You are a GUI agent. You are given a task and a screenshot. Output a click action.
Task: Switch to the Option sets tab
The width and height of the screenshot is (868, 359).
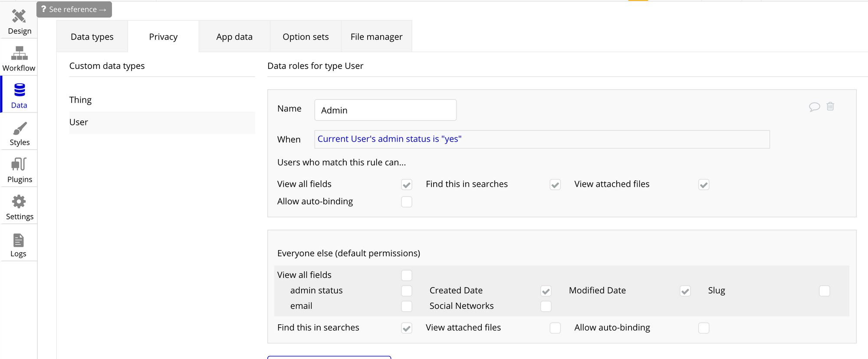pos(306,37)
